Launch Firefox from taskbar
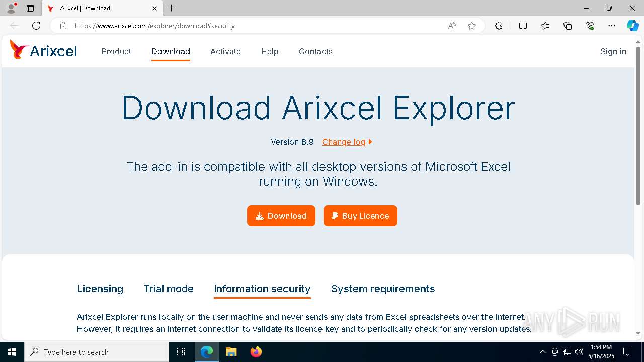 pyautogui.click(x=256, y=352)
